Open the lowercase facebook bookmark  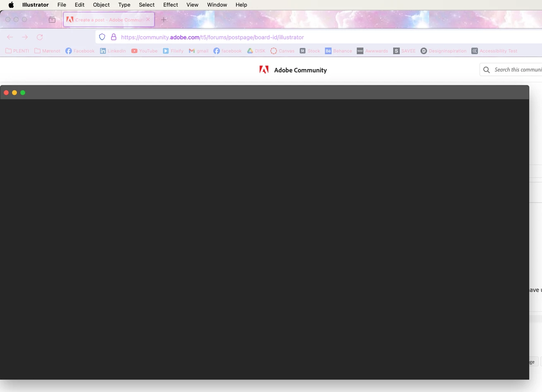click(x=227, y=51)
